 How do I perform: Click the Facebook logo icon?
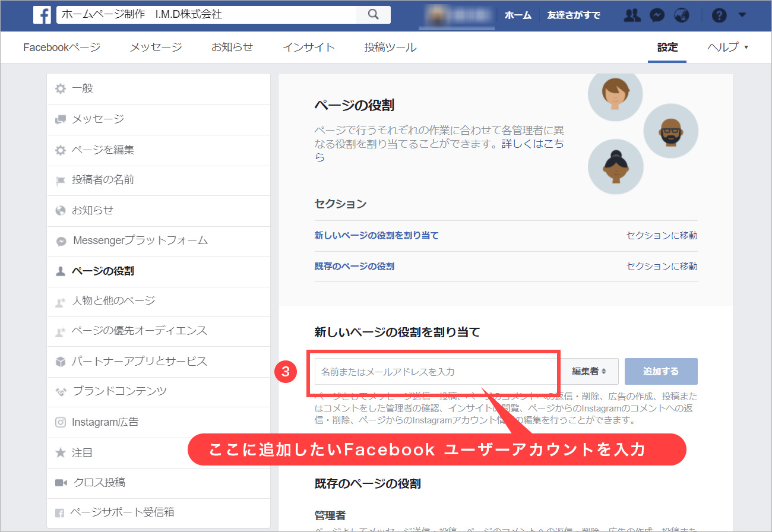[42, 15]
